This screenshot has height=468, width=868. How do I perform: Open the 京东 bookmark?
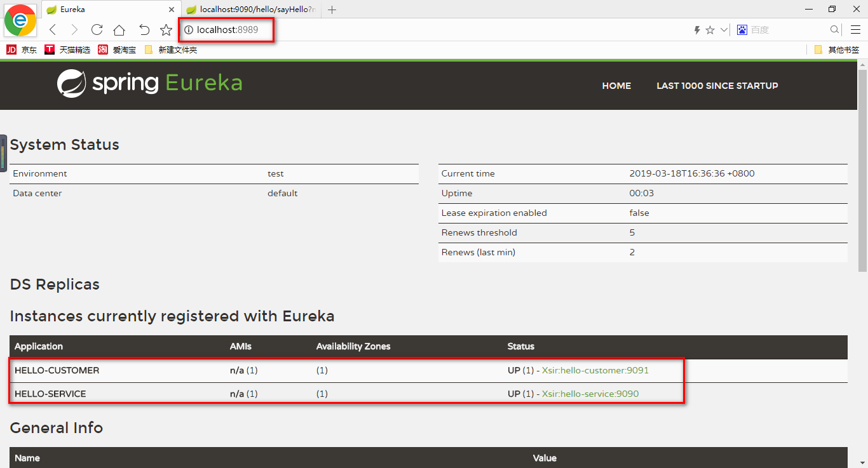22,50
